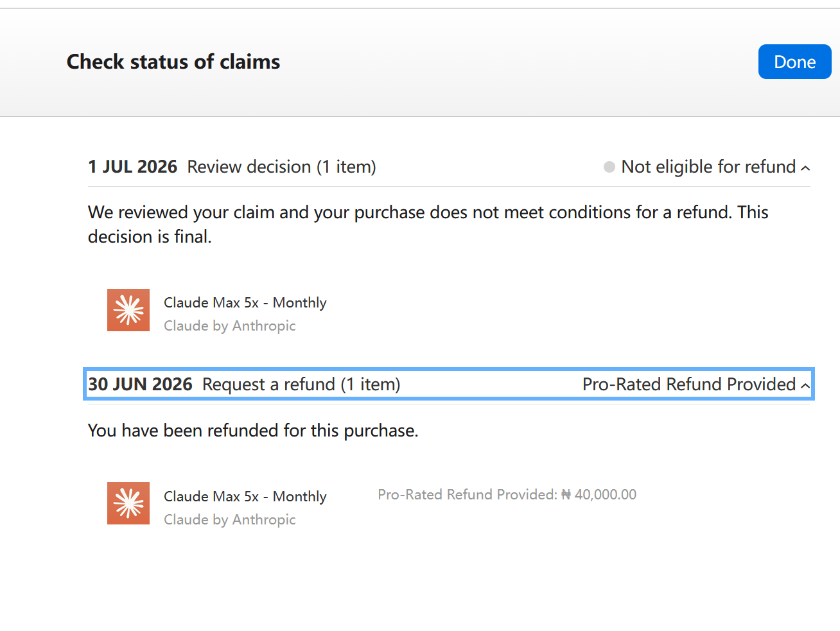Click the Not eligible for refund status label
Screen dimensions: 840x631
click(x=708, y=167)
